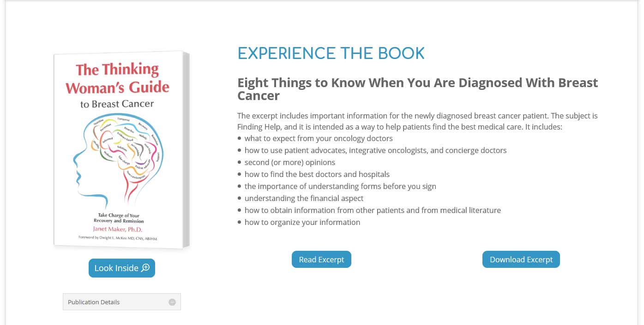644x325 pixels.
Task: Select the organize your information bullet
Action: tap(302, 222)
